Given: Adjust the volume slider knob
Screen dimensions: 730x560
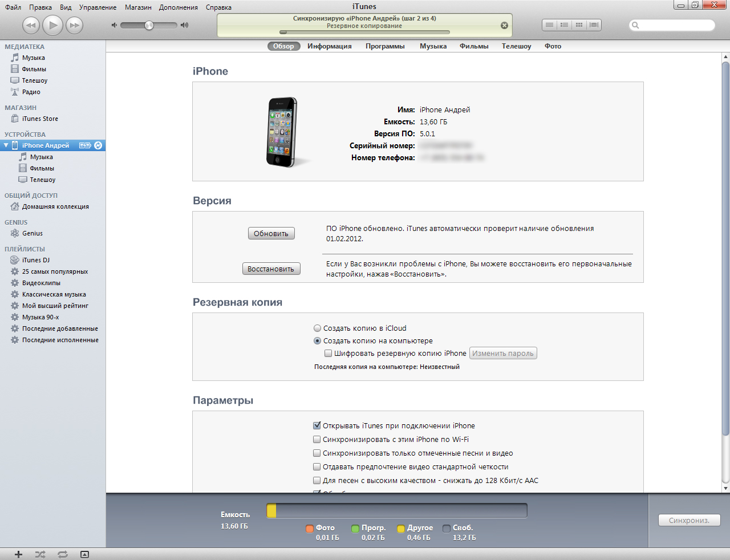Looking at the screenshot, I should (149, 25).
